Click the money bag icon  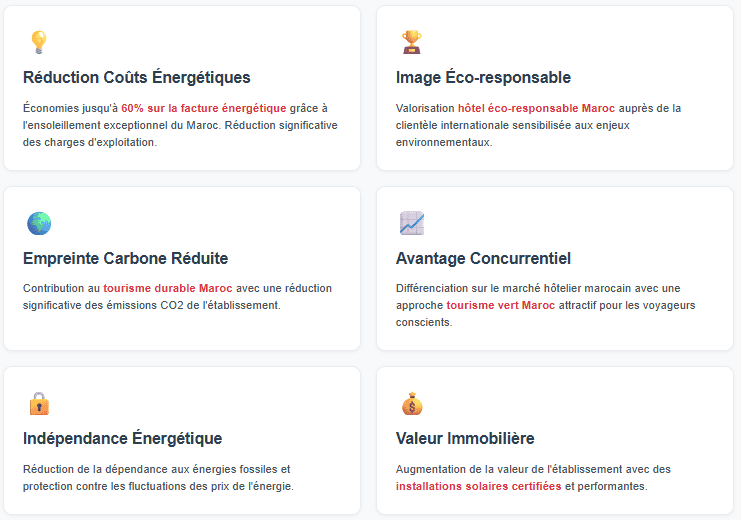coord(412,404)
